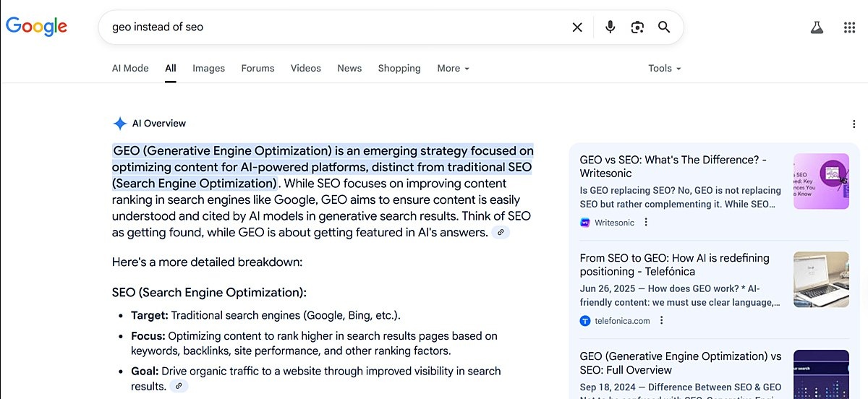Open the Forums results tab

point(258,69)
